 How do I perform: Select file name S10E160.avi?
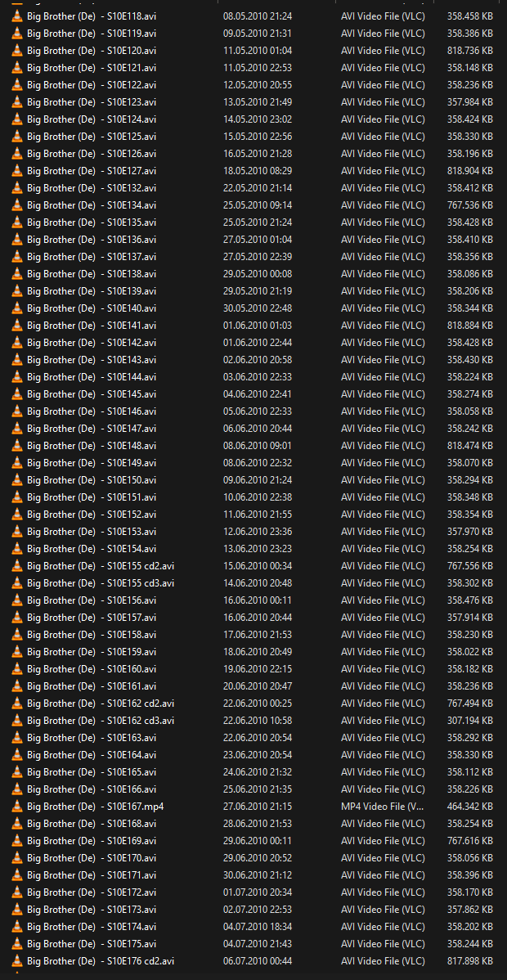point(92,669)
